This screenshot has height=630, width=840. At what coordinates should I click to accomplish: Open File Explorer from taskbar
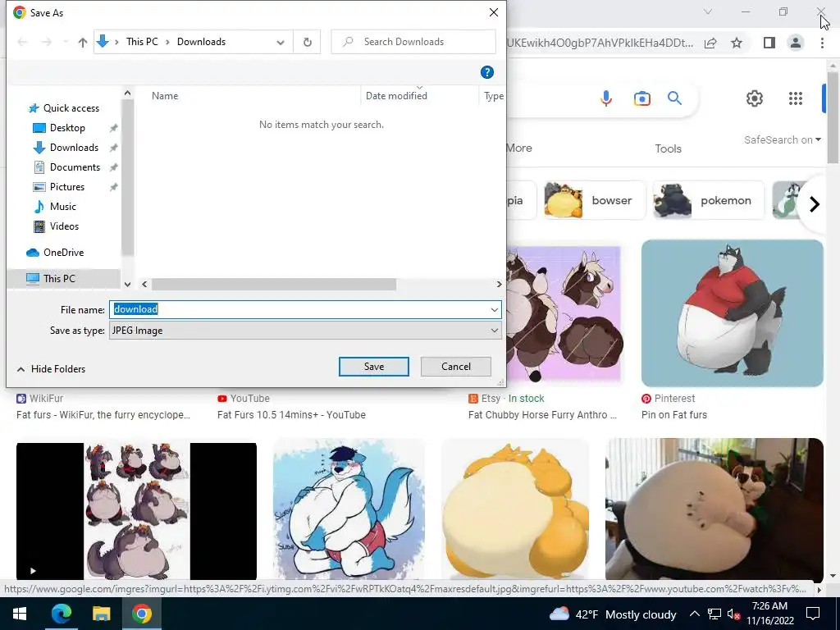point(101,614)
